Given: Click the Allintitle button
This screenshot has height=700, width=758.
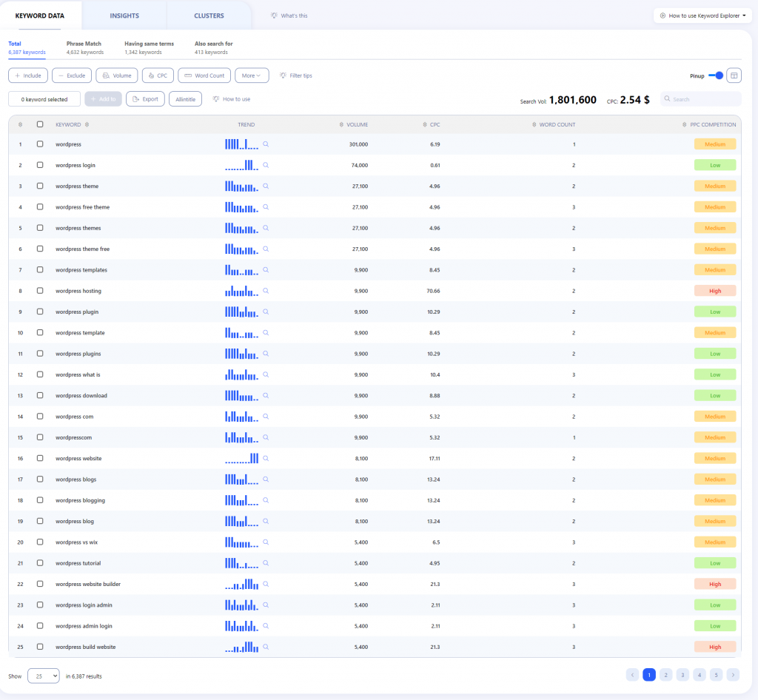Looking at the screenshot, I should 186,99.
